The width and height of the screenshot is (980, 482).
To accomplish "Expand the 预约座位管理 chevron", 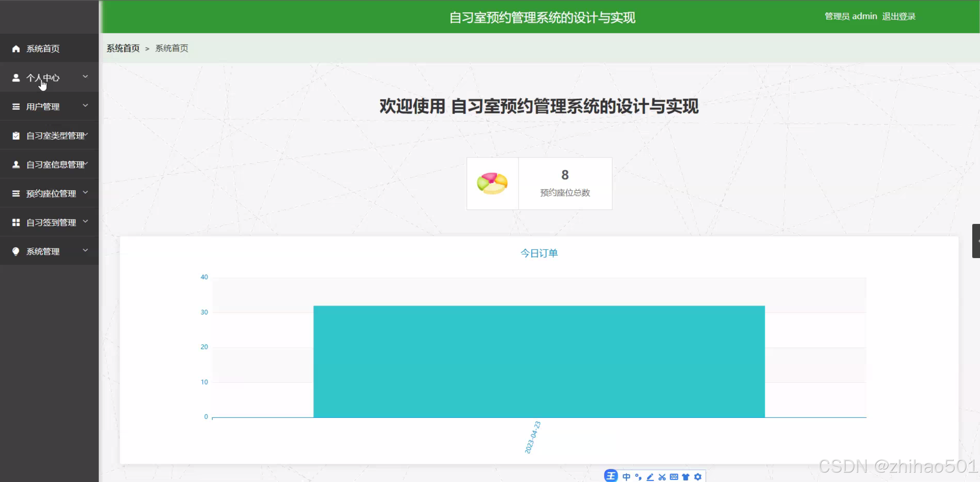I will (x=85, y=192).
